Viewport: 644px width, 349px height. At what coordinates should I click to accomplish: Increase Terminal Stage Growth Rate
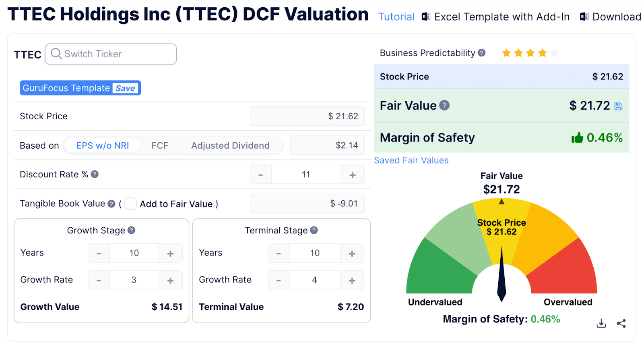pos(352,280)
